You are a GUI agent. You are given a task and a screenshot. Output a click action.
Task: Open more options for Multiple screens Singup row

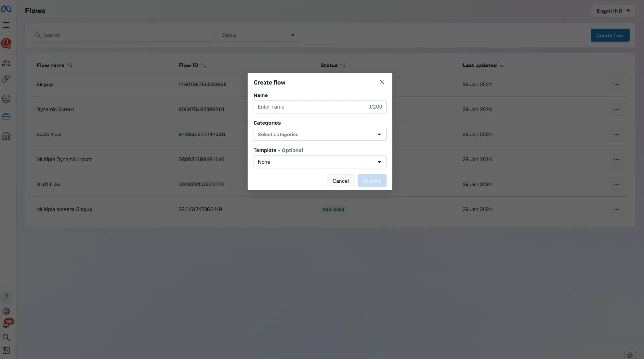tap(616, 209)
